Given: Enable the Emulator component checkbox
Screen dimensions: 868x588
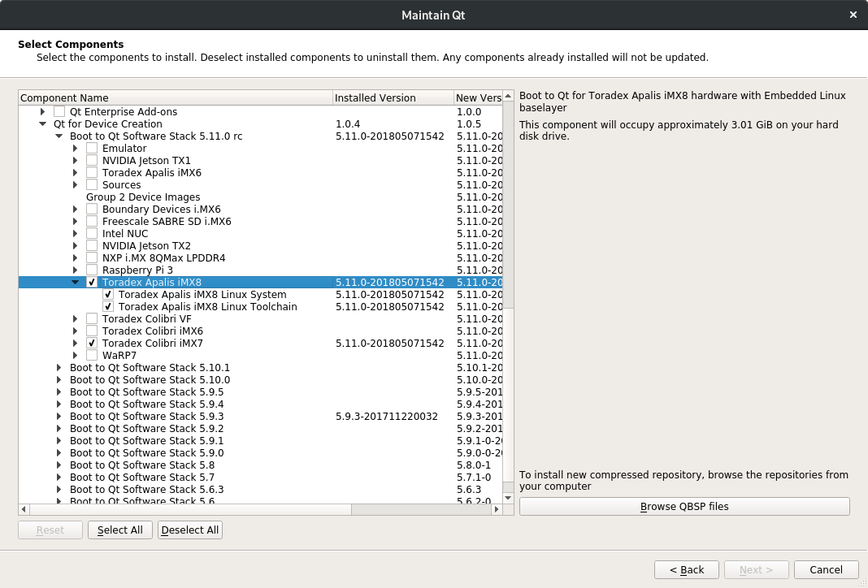Looking at the screenshot, I should (x=92, y=149).
